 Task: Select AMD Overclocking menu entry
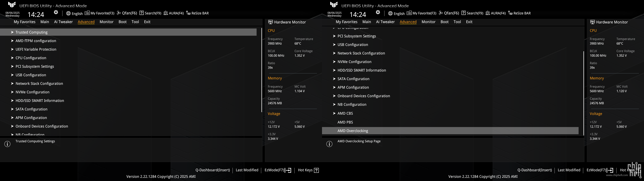(450, 131)
